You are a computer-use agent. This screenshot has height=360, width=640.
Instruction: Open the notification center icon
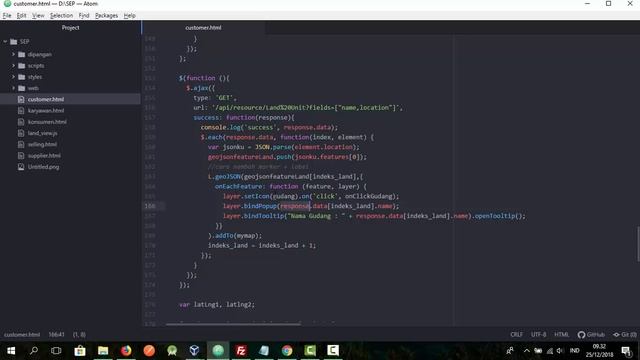[626, 351]
